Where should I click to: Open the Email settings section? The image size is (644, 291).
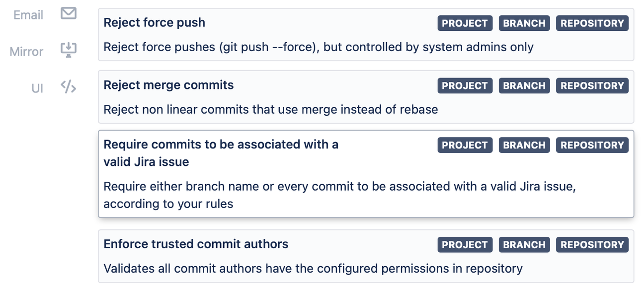[x=28, y=14]
